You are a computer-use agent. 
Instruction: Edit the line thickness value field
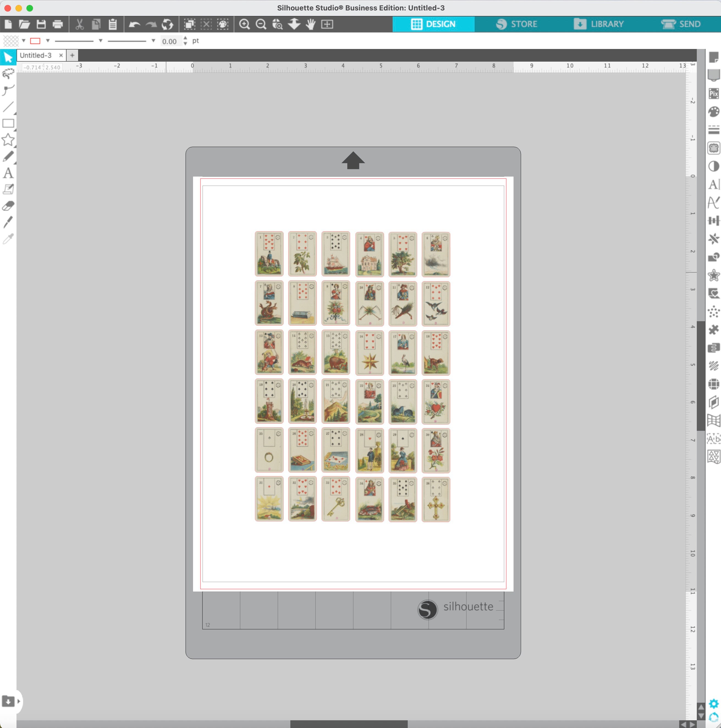pos(171,41)
